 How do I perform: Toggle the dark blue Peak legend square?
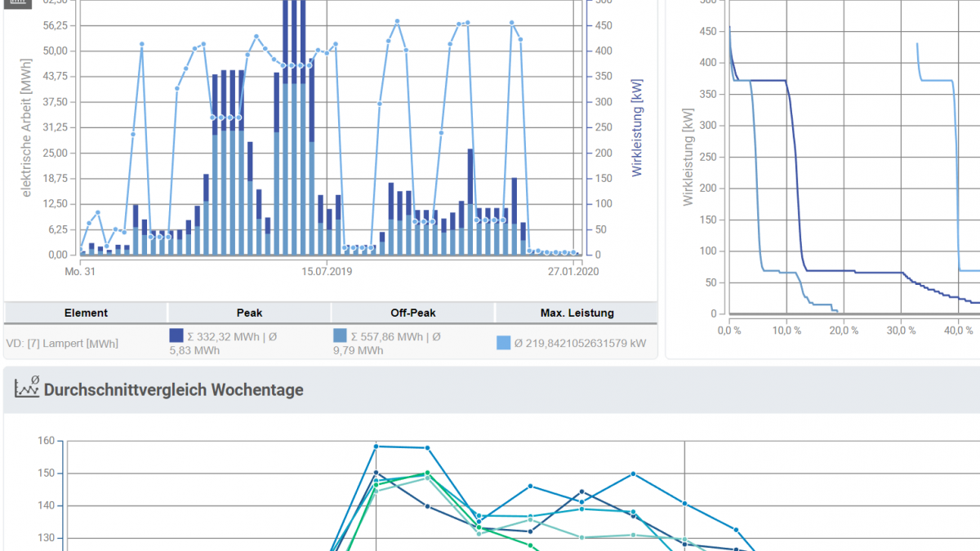point(176,335)
